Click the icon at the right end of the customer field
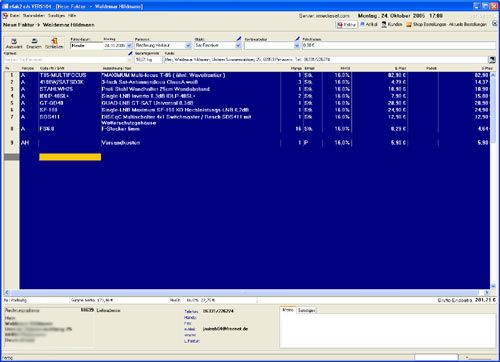This screenshot has width=500, height=362. 492,60
